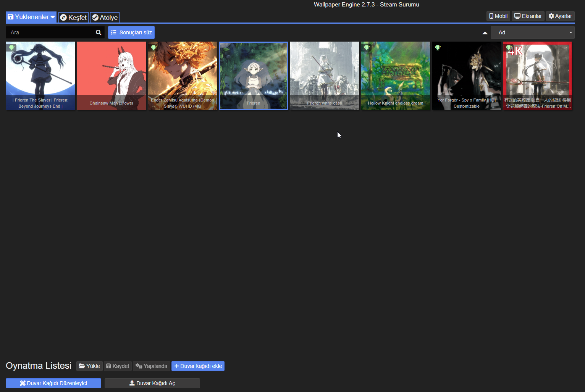
Task: Click trophy badge on Hollow Knight wallpaper
Action: pyautogui.click(x=367, y=48)
